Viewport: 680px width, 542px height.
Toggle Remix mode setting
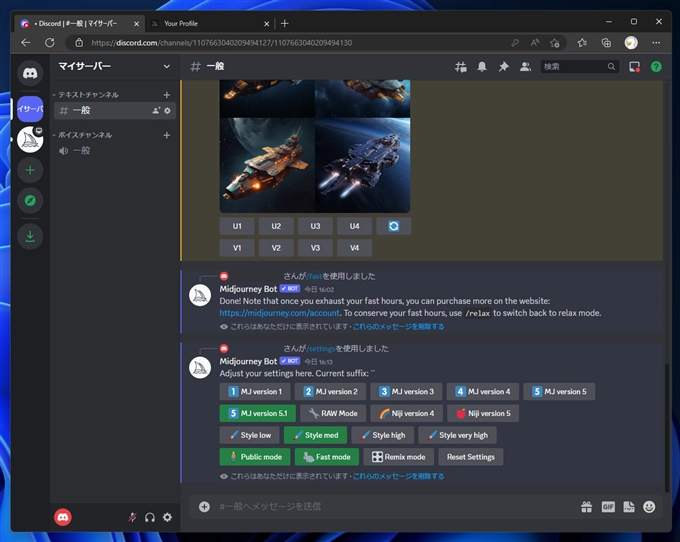[399, 457]
